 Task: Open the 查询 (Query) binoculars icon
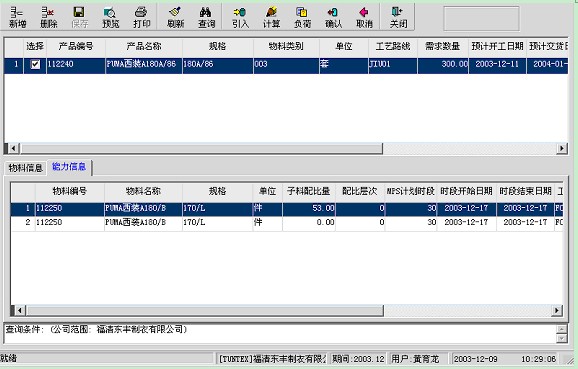[206, 17]
